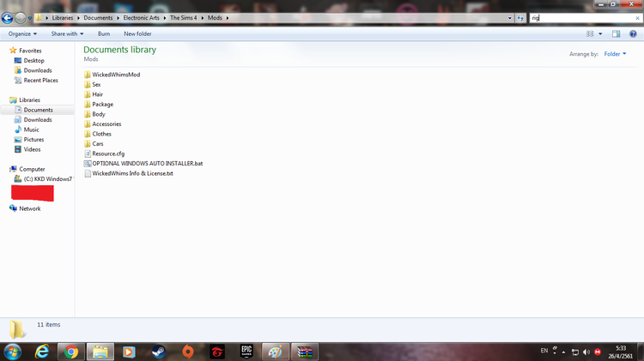Click the EN language indicator
The image size is (644, 361).
coord(544,351)
